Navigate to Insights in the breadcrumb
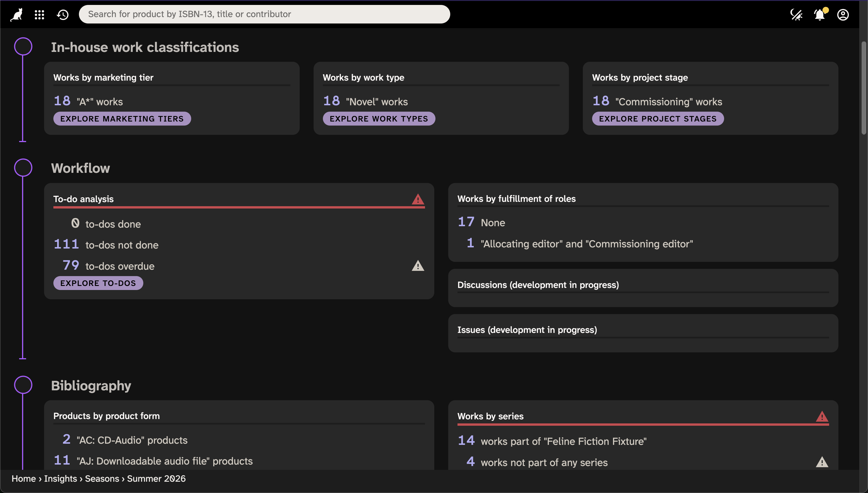This screenshot has width=868, height=493. point(60,478)
